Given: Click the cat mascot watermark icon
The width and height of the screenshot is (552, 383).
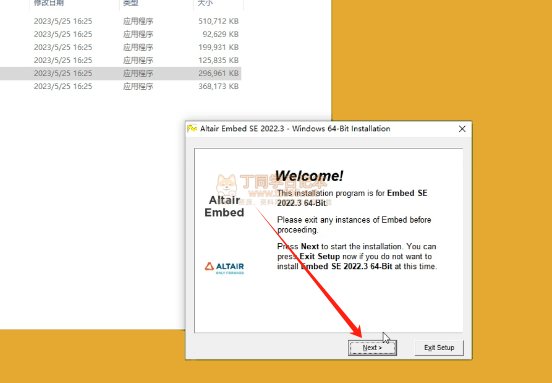Looking at the screenshot, I should coord(226,185).
